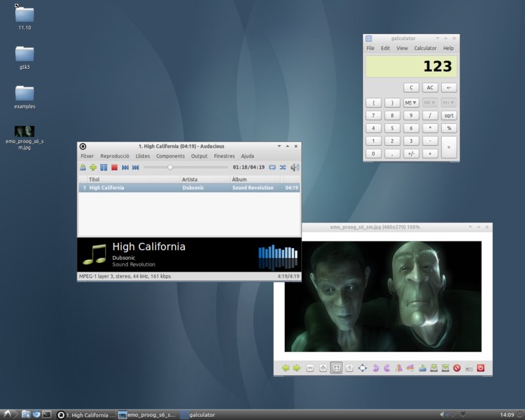Open the Fitxer menu in Audacious
This screenshot has height=420, width=525.
click(87, 156)
